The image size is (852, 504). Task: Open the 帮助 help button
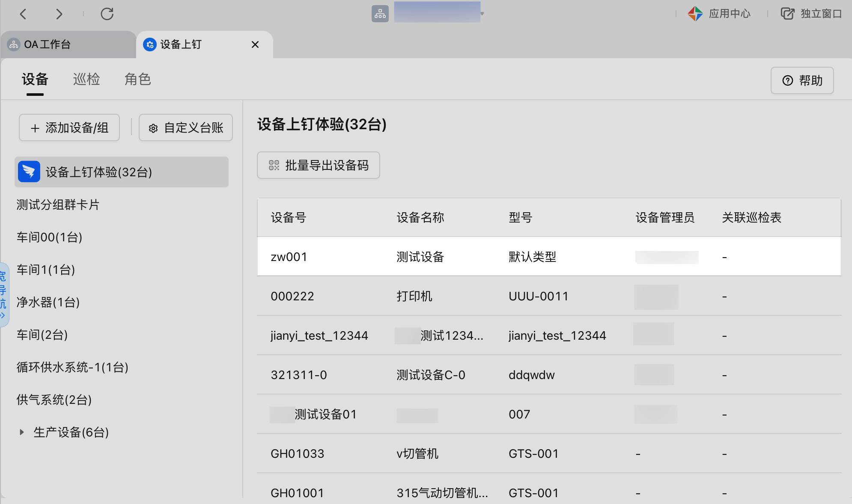(802, 80)
